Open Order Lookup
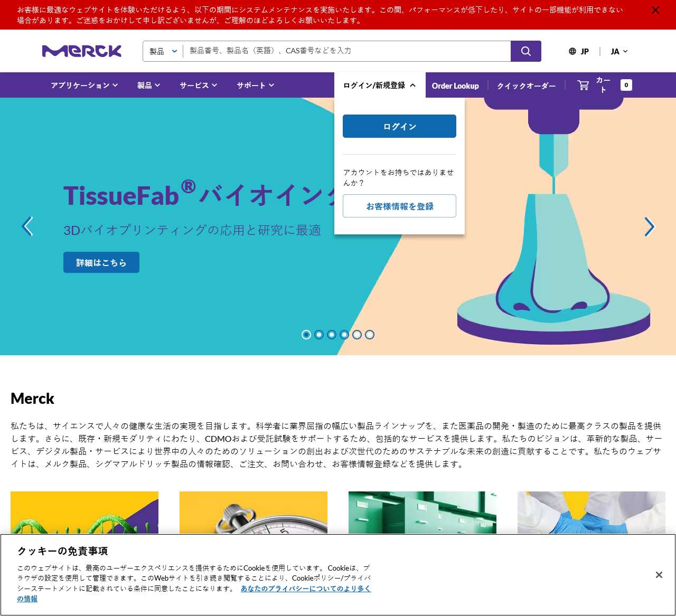 click(455, 86)
